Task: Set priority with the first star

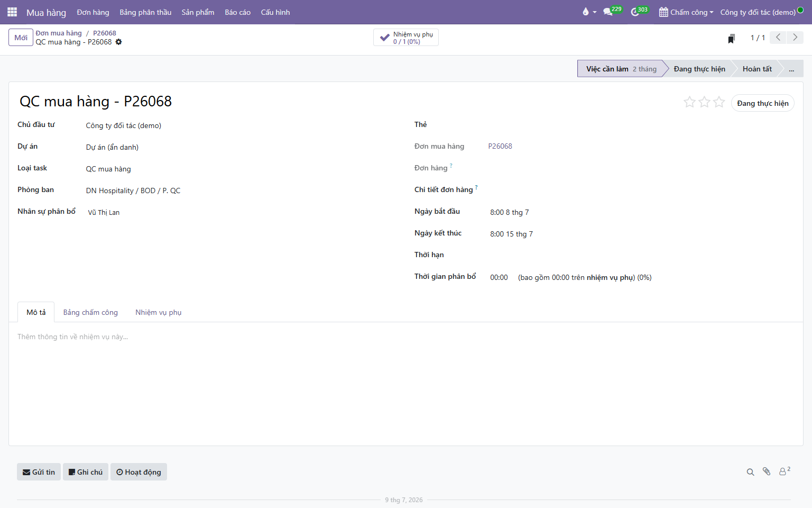Action: click(689, 102)
